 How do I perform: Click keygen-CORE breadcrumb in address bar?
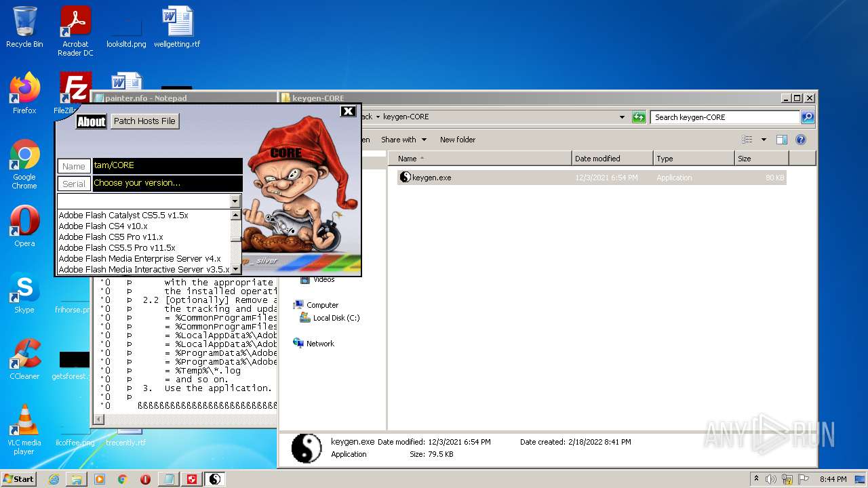pos(406,117)
